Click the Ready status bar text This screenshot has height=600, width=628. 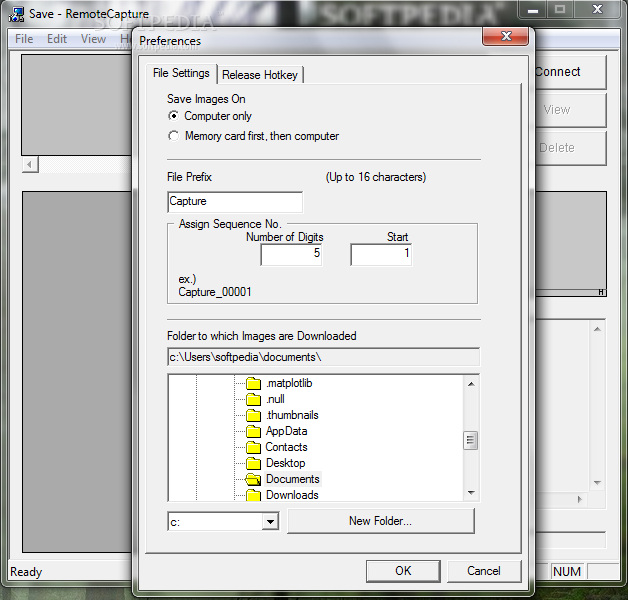click(x=26, y=572)
